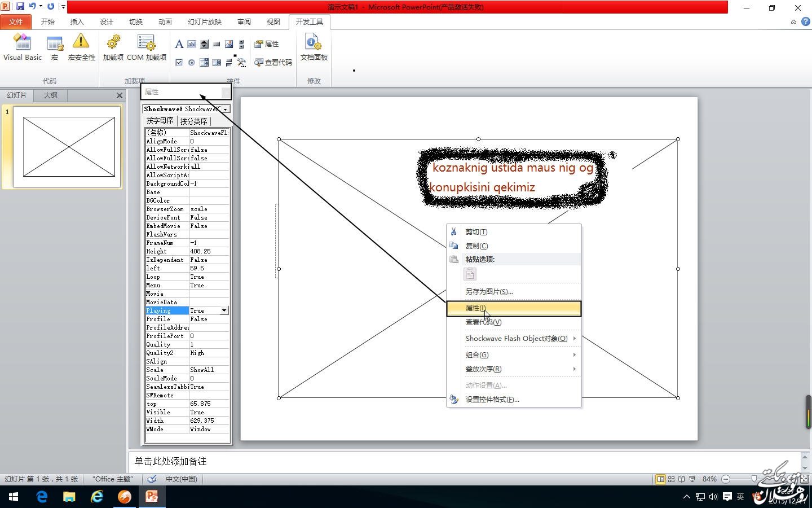Open More Controls (tools icon)
The width and height of the screenshot is (812, 508).
click(241, 62)
